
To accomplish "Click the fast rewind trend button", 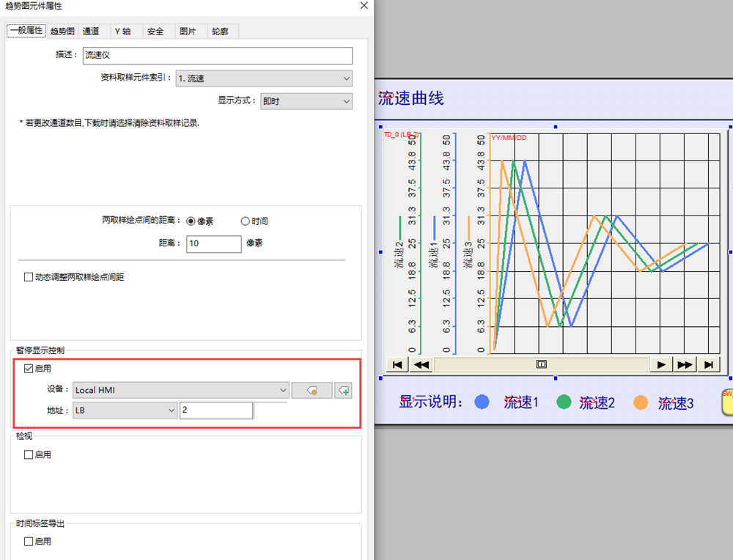I will coord(421,364).
